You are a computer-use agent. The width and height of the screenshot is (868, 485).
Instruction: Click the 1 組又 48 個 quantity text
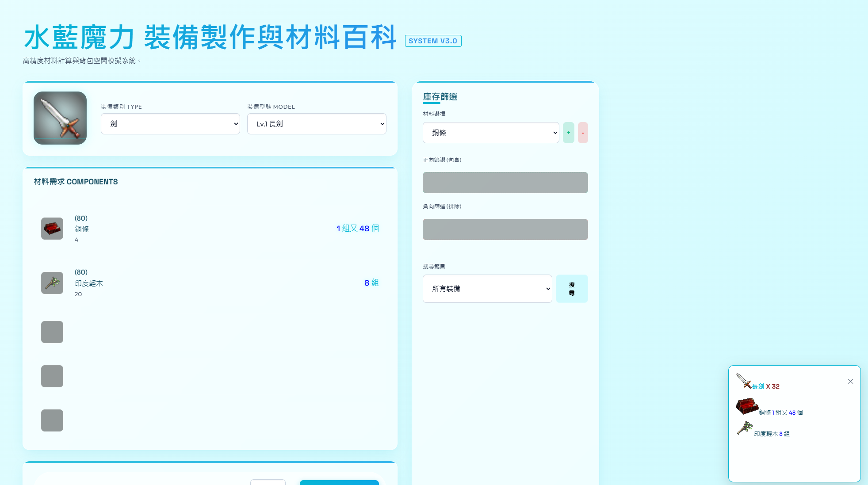click(358, 228)
